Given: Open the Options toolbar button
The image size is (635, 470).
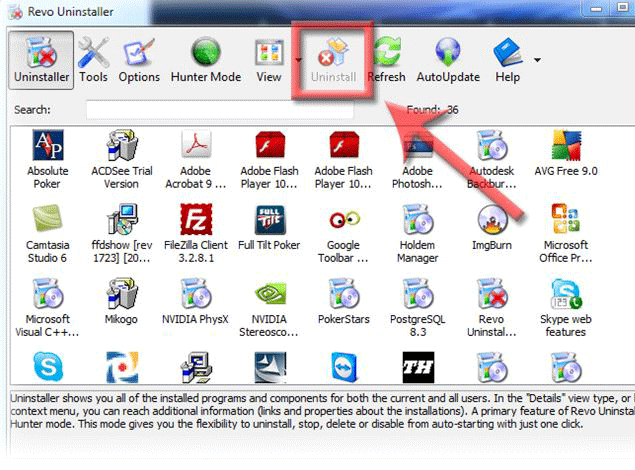Looking at the screenshot, I should click(139, 60).
